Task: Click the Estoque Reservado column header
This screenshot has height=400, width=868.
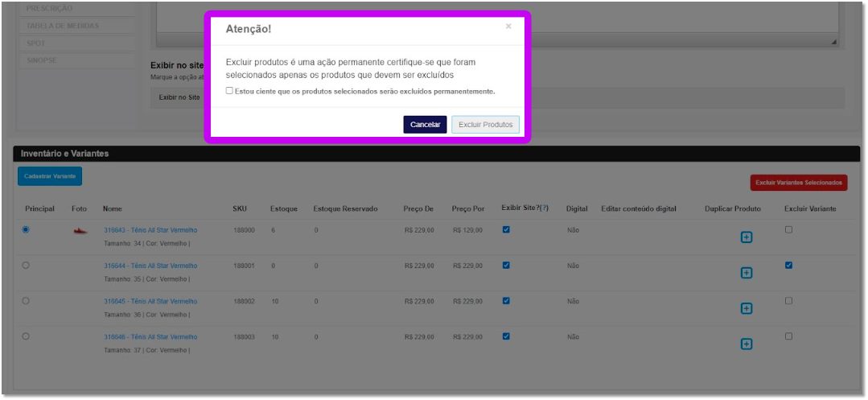Action: tap(345, 209)
